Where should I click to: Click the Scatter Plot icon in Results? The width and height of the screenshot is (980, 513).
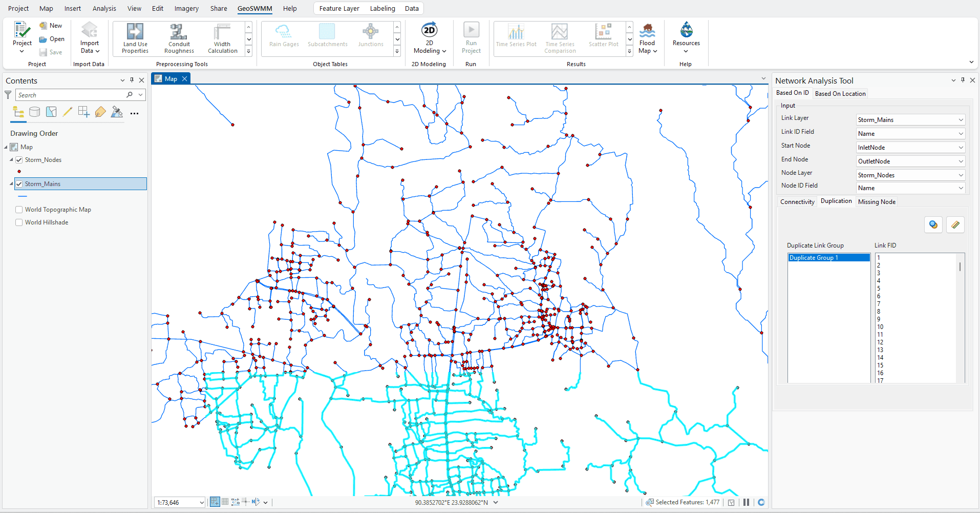pyautogui.click(x=604, y=36)
